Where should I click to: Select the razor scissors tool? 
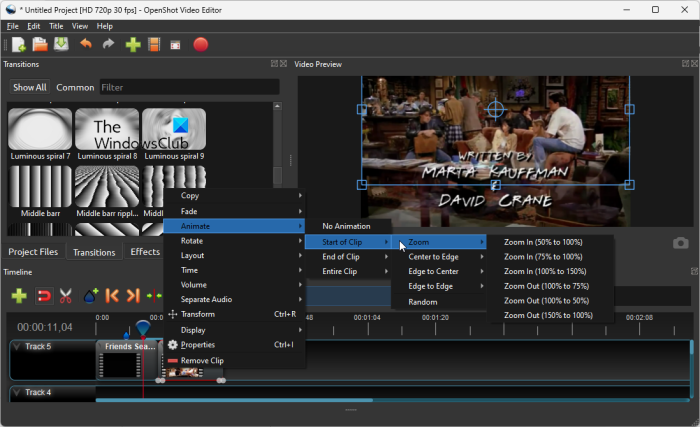66,296
